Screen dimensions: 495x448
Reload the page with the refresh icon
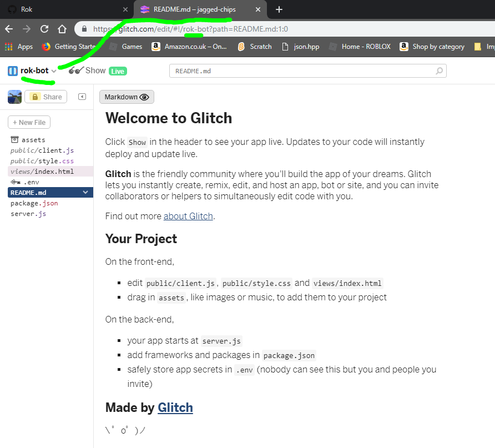[44, 29]
